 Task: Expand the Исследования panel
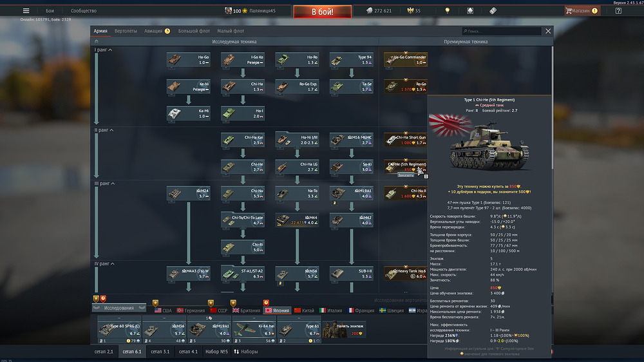[119, 308]
